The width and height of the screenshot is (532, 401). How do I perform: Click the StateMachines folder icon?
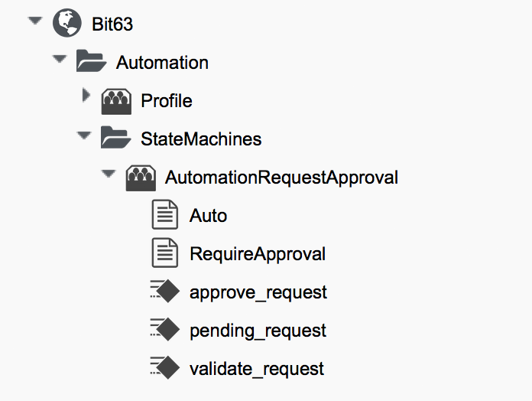tap(116, 139)
